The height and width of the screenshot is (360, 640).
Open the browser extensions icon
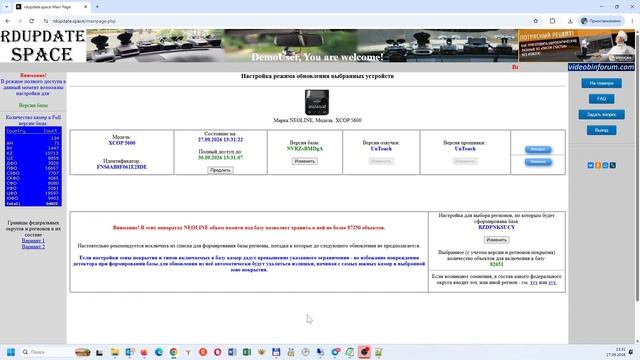(x=552, y=21)
